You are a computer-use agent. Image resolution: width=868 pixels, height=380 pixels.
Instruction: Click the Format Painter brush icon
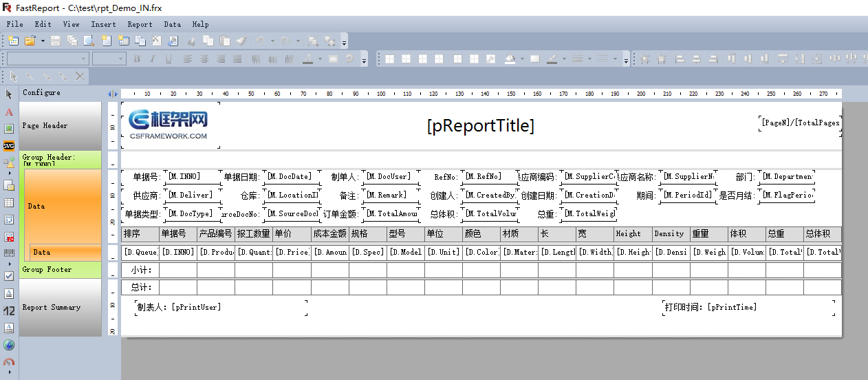pos(241,41)
